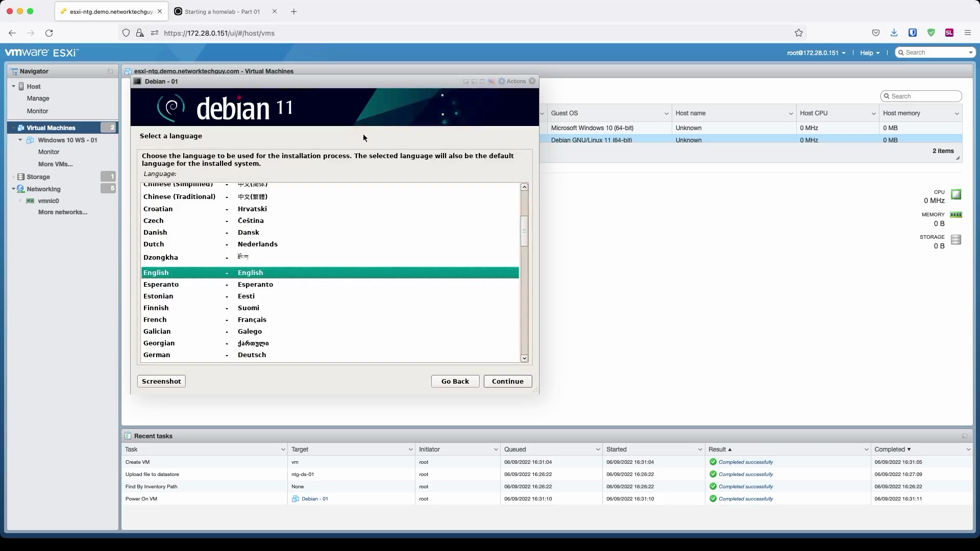Image resolution: width=980 pixels, height=551 pixels.
Task: Open the Help dropdown menu
Action: pos(870,53)
